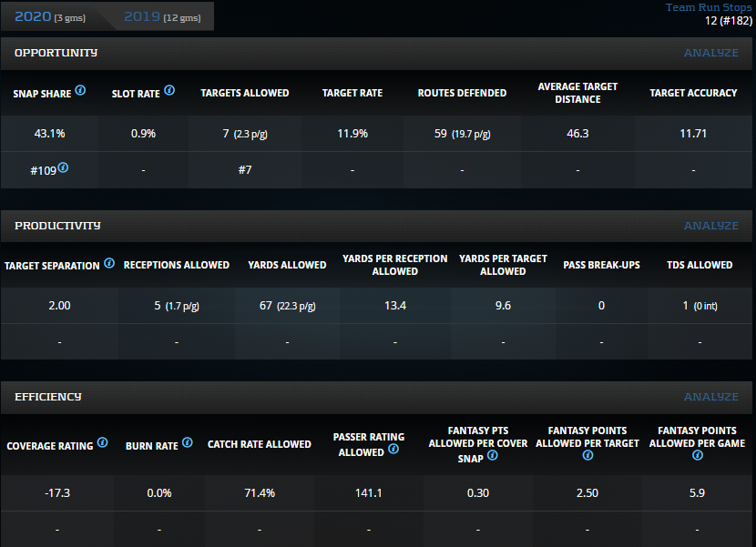Click the Yards Allowed column header

[x=287, y=265]
